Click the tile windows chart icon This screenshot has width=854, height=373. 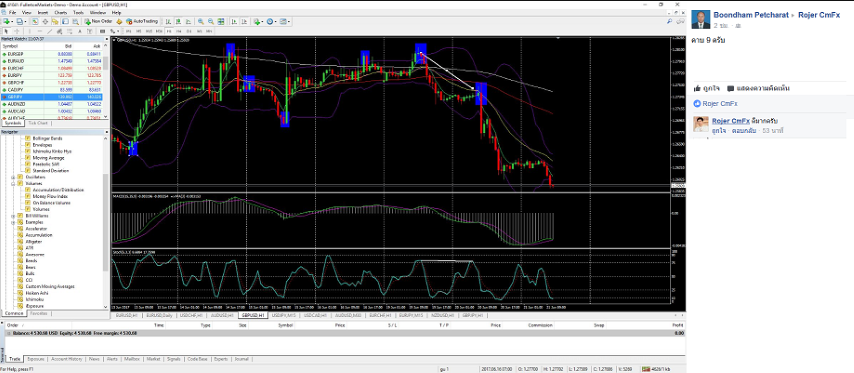click(x=221, y=21)
